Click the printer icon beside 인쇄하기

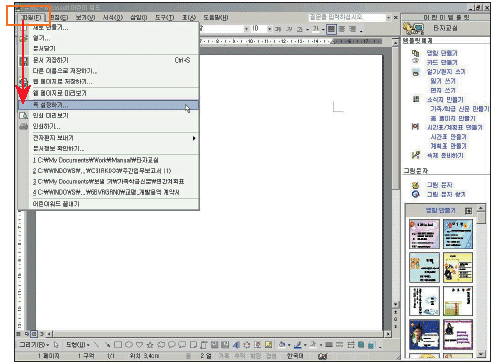(x=23, y=126)
